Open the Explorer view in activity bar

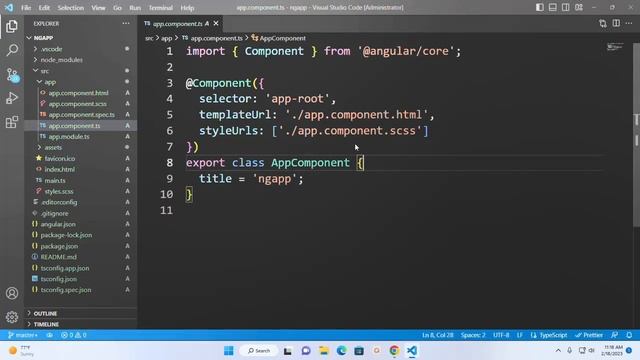tap(12, 27)
